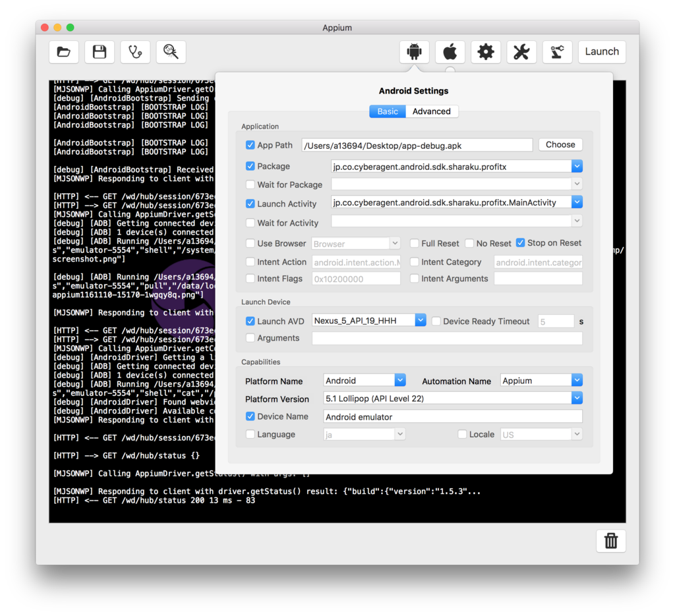The image size is (675, 616).
Task: Toggle the Launch Activity checkbox
Action: tap(250, 204)
